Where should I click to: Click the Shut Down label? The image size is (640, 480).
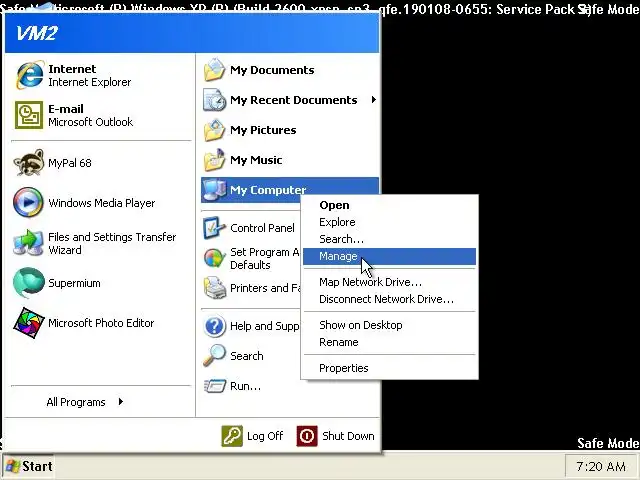[x=348, y=436]
